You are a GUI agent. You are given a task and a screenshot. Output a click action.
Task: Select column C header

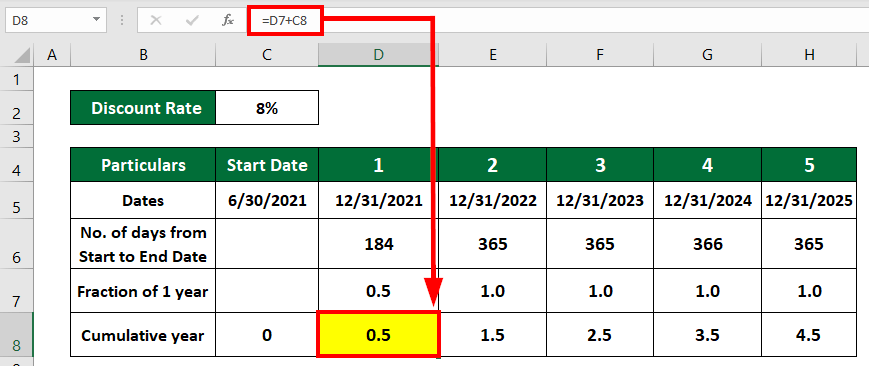(x=267, y=54)
